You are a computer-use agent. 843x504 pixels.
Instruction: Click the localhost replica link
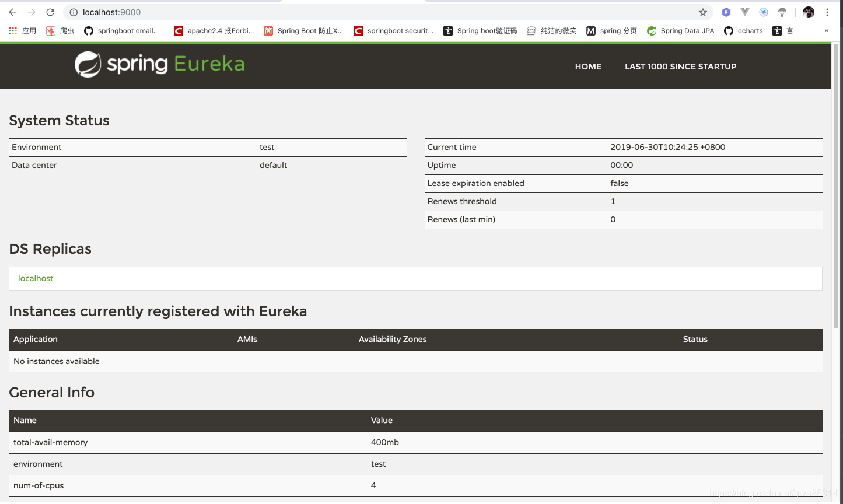point(36,278)
